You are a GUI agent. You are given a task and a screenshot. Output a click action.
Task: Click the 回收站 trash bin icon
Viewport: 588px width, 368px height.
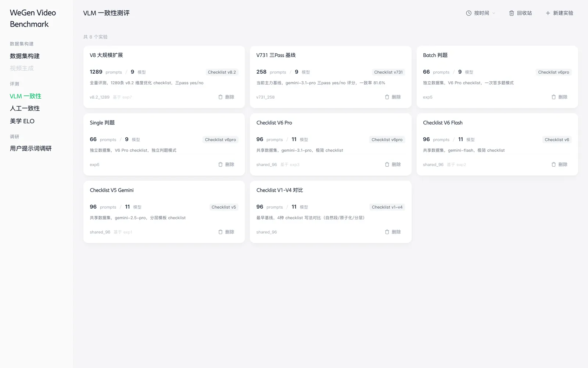pyautogui.click(x=512, y=13)
